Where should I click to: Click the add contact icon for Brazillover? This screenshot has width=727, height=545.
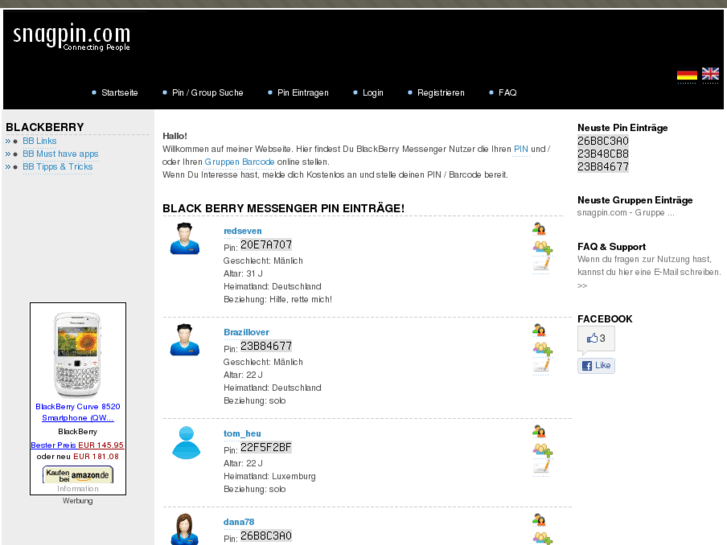(539, 330)
